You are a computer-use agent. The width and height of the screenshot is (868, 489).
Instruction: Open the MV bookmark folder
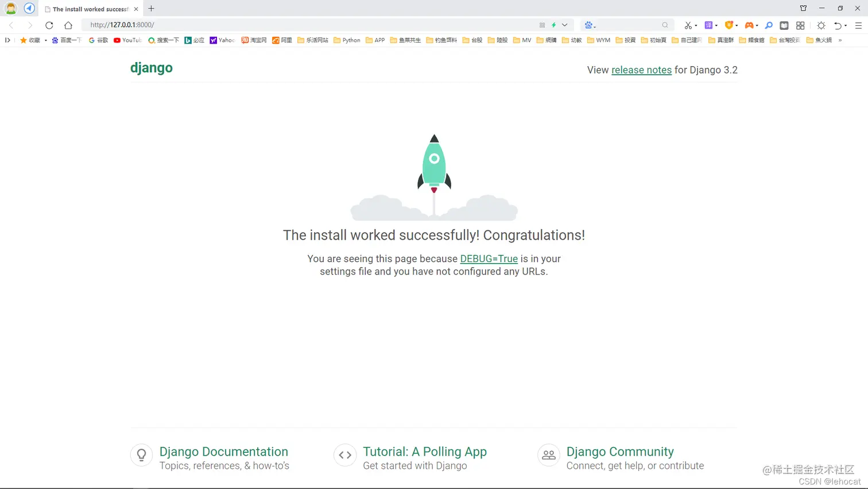tap(522, 40)
